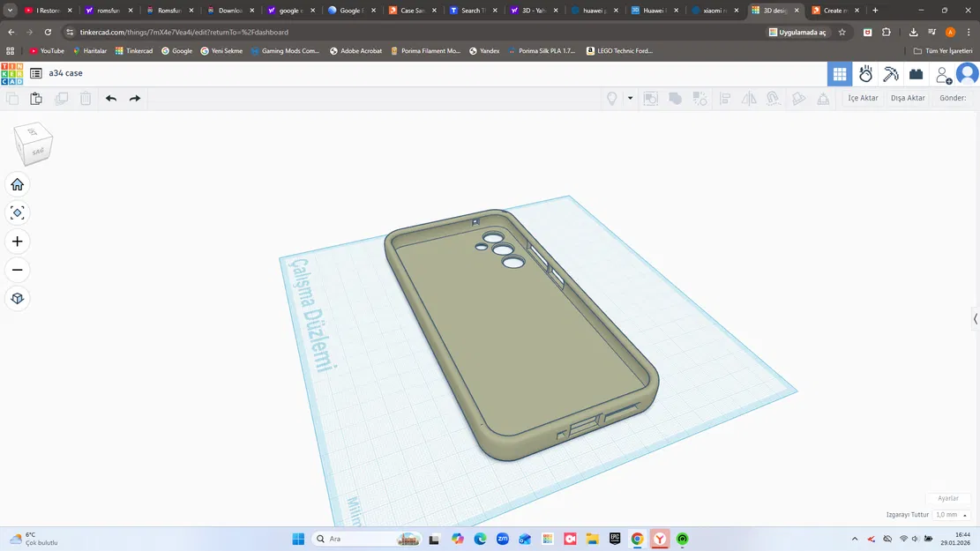Switch to Bricks view
The width and height of the screenshot is (980, 551).
point(916,74)
